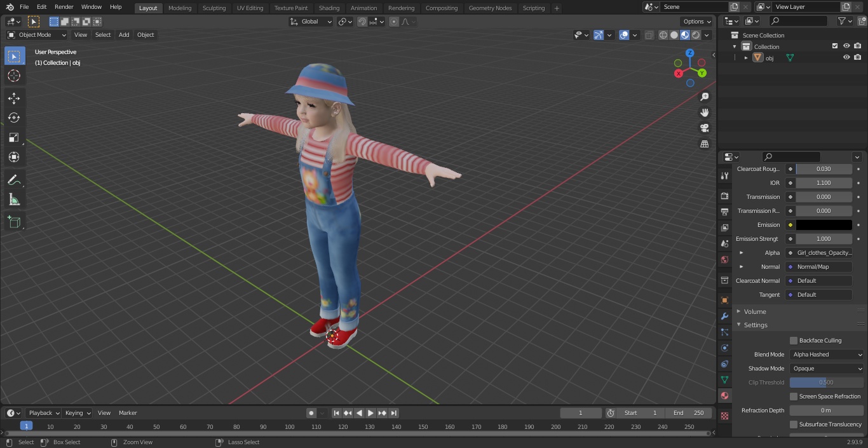The height and width of the screenshot is (448, 868).
Task: Open the Playback dropdown in timeline
Action: point(43,413)
